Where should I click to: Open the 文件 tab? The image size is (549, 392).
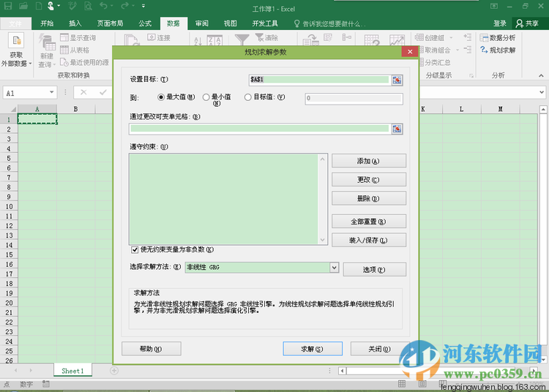point(15,23)
